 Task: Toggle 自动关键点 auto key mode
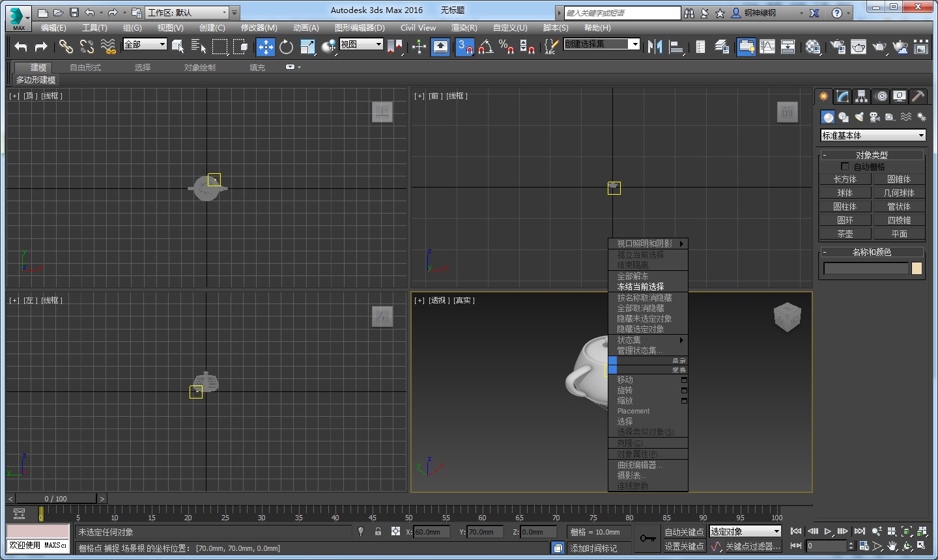684,532
